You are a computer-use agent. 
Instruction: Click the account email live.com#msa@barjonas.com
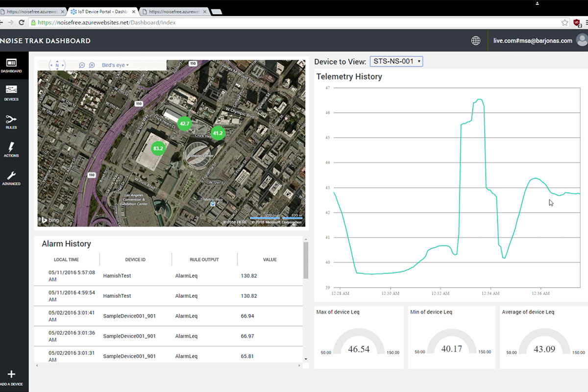533,41
